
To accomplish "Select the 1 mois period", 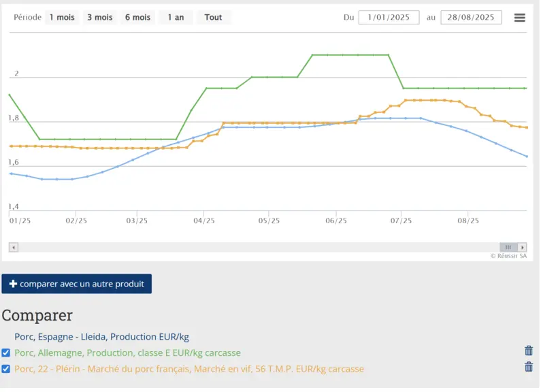I will click(62, 17).
